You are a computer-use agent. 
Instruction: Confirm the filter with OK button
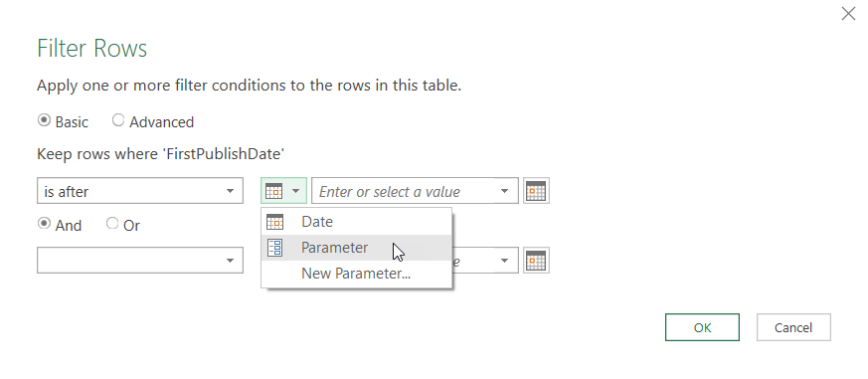pos(702,327)
